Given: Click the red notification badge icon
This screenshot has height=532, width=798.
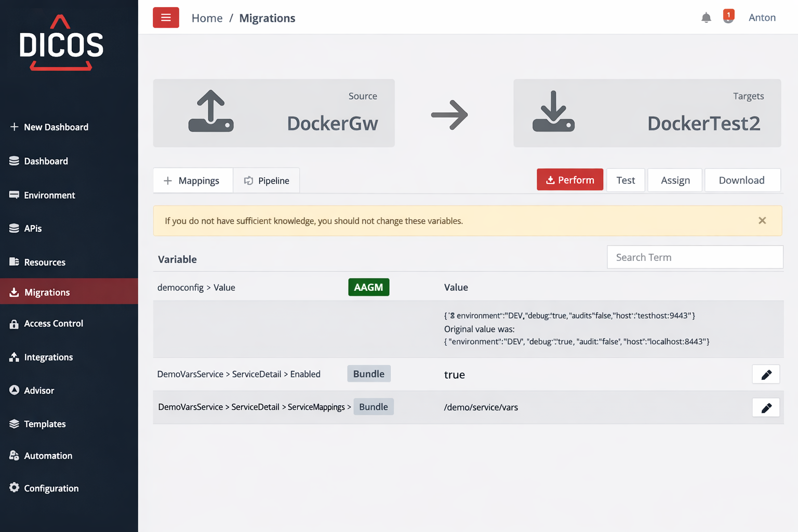Looking at the screenshot, I should pos(728,16).
